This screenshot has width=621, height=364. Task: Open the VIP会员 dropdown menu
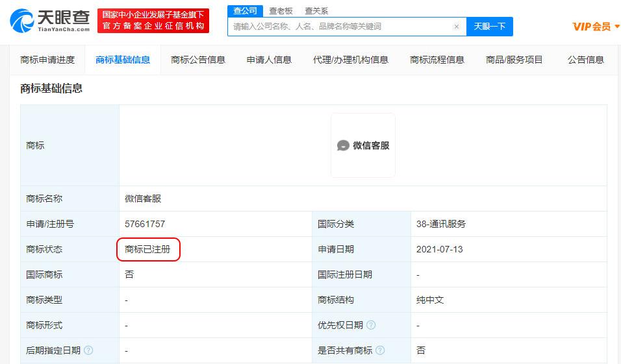pyautogui.click(x=596, y=27)
